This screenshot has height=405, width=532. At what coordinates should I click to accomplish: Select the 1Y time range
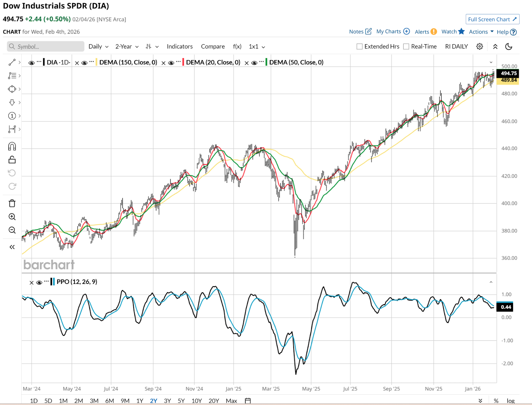(x=140, y=401)
